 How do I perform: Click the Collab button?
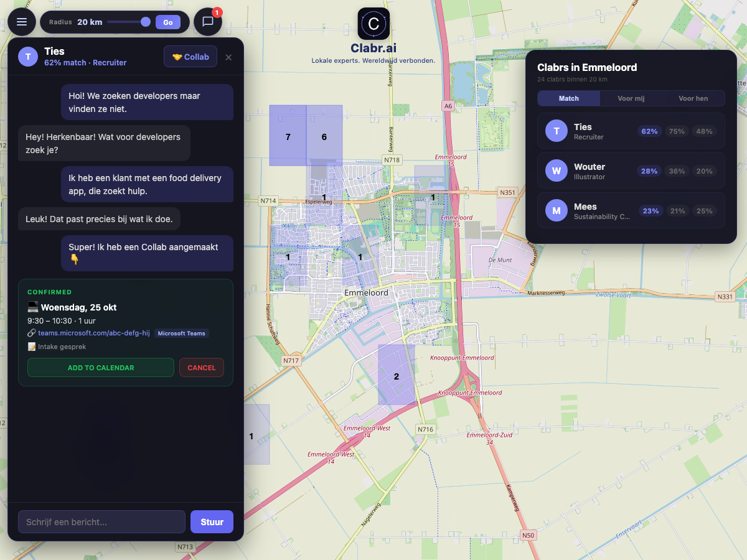[190, 57]
